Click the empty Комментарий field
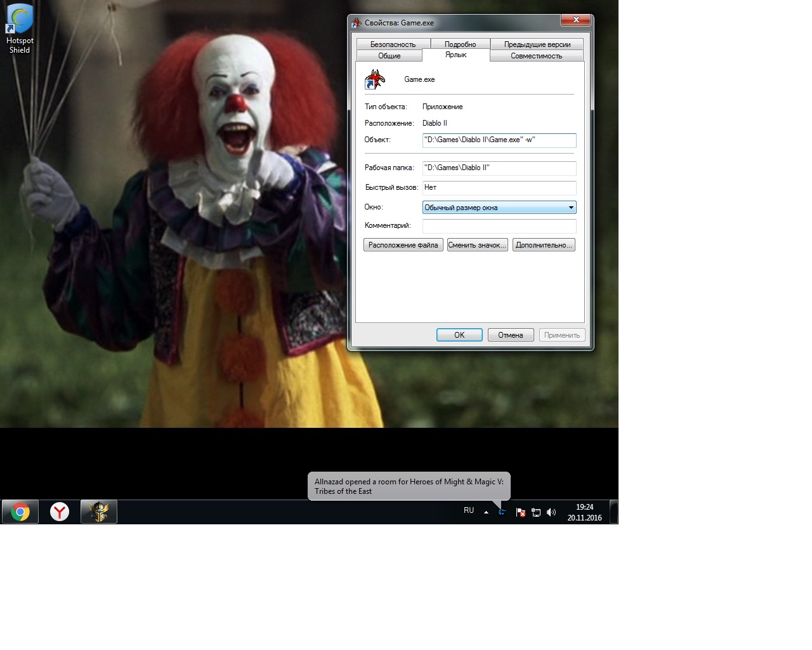Viewport: 812px width, 650px height. [x=499, y=226]
